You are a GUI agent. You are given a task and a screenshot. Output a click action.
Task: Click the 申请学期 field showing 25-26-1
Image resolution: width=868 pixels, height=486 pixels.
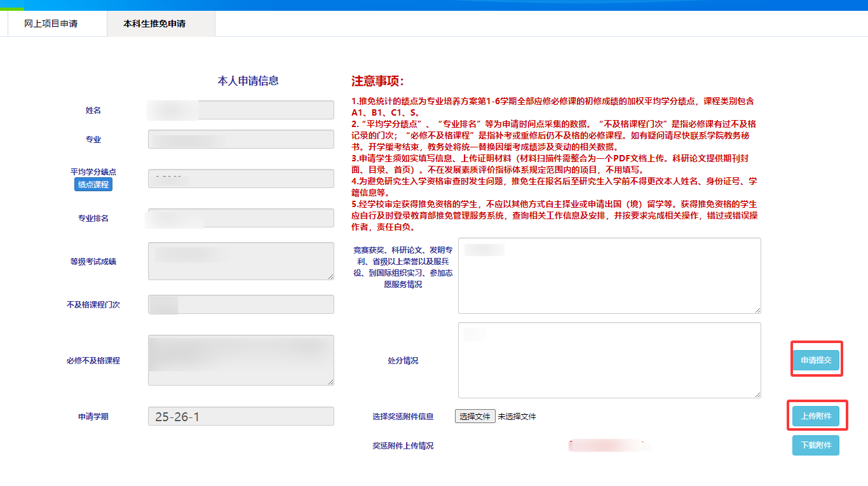[241, 416]
